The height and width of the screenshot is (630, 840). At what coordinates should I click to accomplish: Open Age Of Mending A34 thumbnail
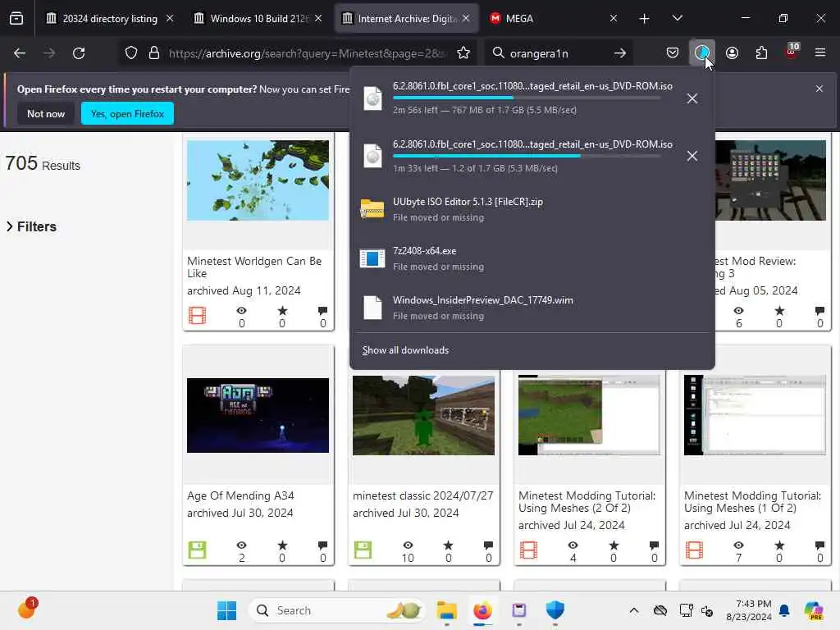coord(258,415)
